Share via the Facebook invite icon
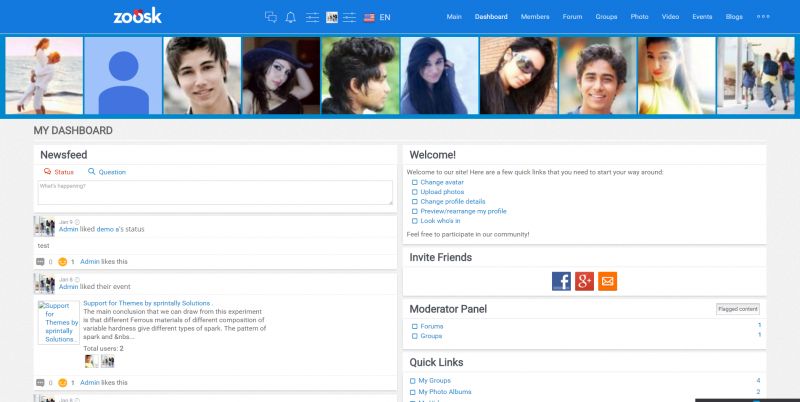 562,281
